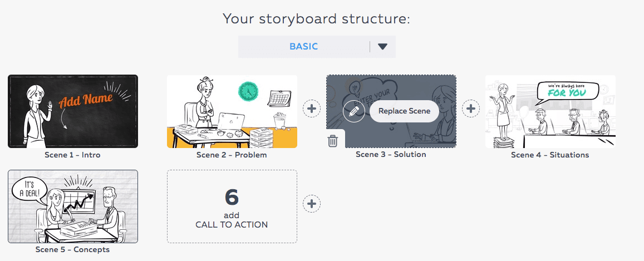This screenshot has height=261, width=644.
Task: Select Scene 1 Intro chalkboard thumbnail
Action: coord(73,111)
